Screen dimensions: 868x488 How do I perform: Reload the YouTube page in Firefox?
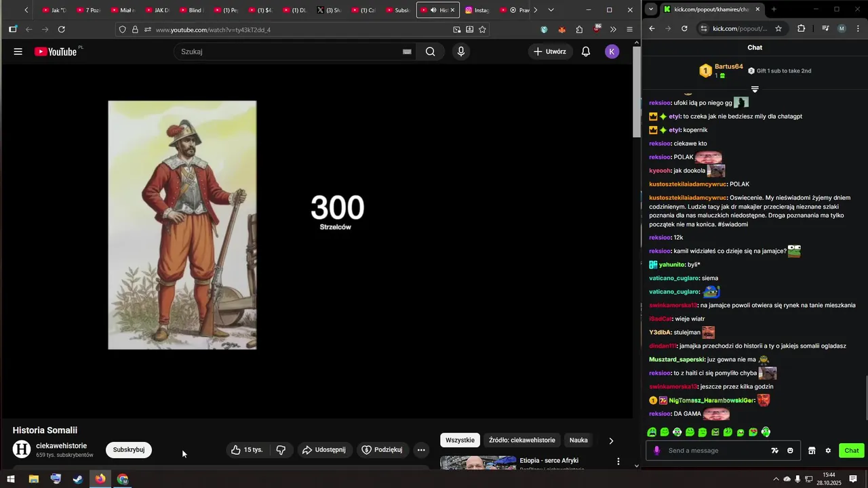pyautogui.click(x=62, y=30)
